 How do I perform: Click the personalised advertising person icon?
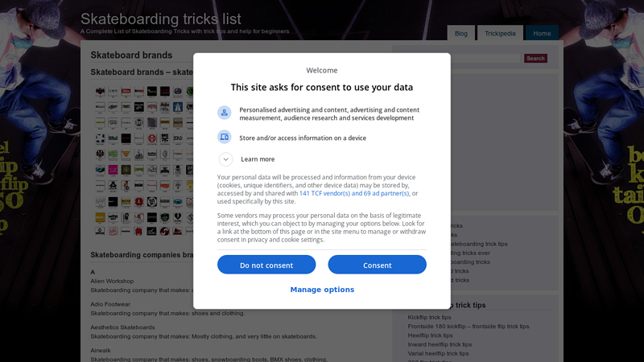coord(225,113)
